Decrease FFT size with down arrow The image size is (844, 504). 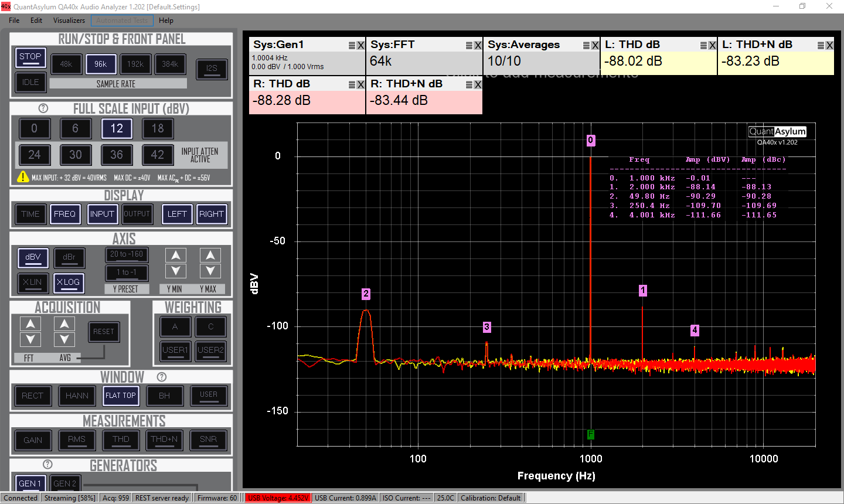tap(30, 339)
